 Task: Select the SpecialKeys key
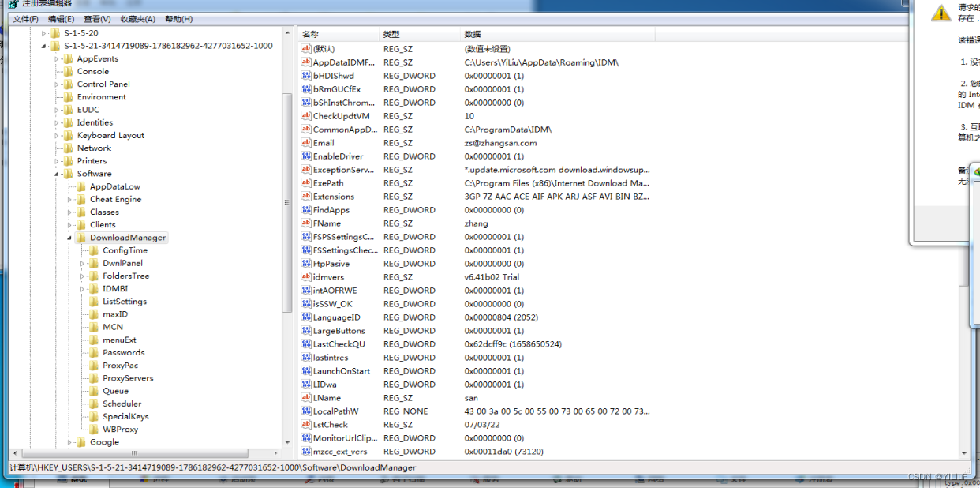[125, 416]
